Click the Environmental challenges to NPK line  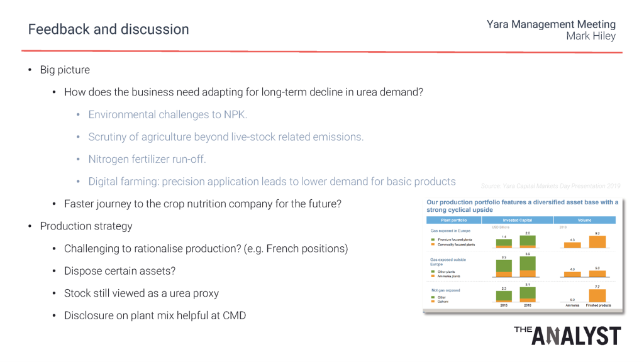167,114
